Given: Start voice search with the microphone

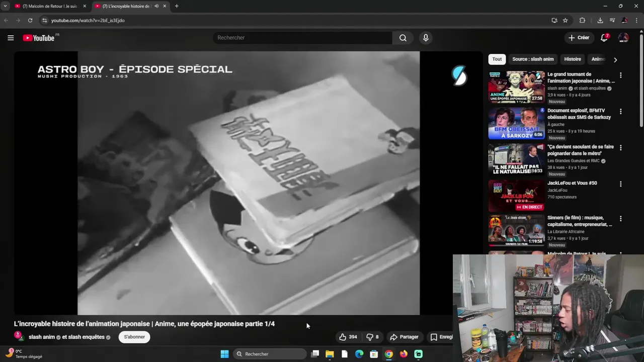Looking at the screenshot, I should pyautogui.click(x=426, y=38).
